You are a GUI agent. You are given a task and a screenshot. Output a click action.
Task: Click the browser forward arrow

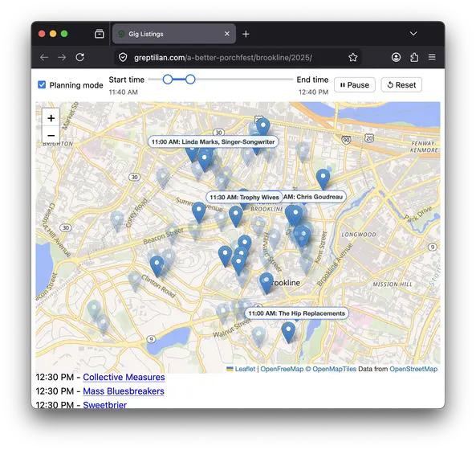click(x=62, y=57)
